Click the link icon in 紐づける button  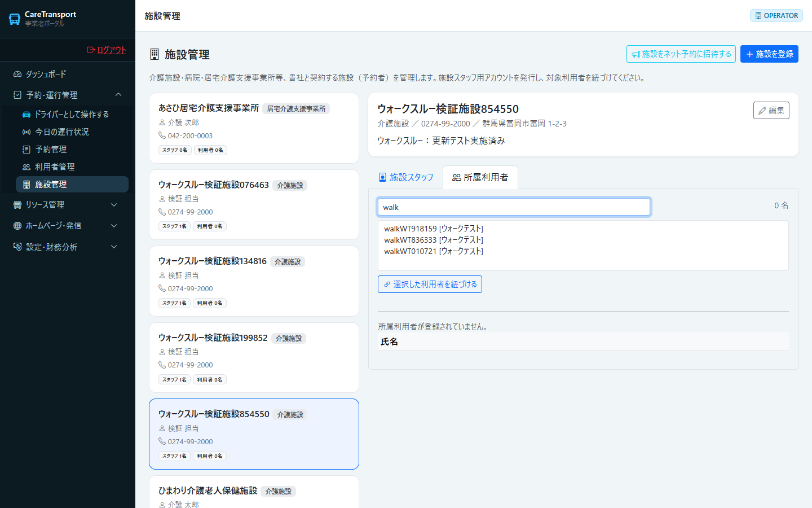click(x=387, y=284)
